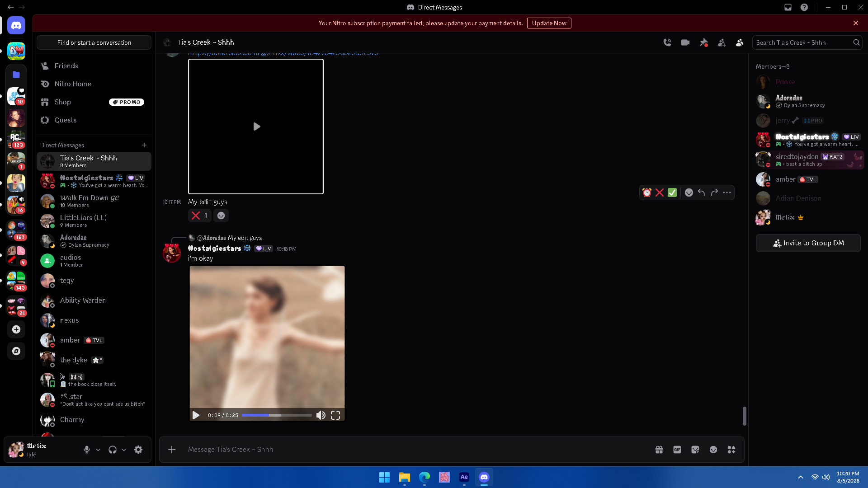Mute the microphone
Image resolution: width=868 pixels, height=488 pixels.
point(87,450)
